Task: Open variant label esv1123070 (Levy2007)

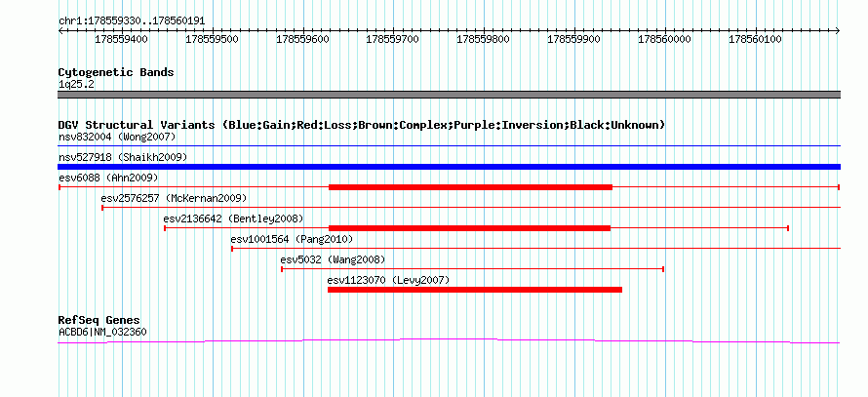Action: click(x=388, y=280)
